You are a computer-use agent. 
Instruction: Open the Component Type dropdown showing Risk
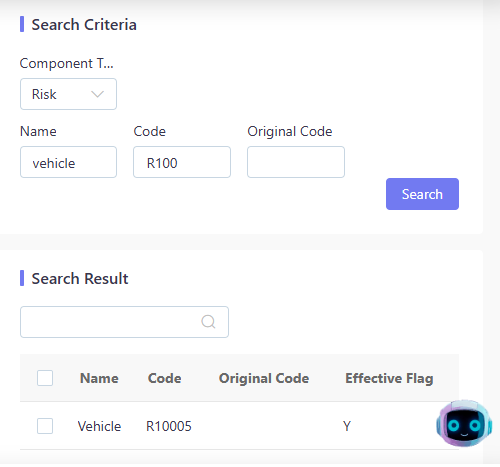tap(68, 94)
